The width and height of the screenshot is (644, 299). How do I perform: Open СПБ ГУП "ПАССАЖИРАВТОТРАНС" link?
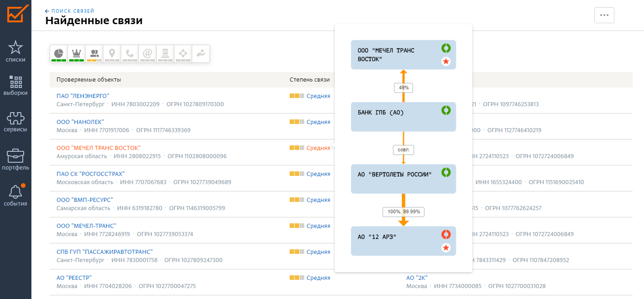(x=105, y=252)
